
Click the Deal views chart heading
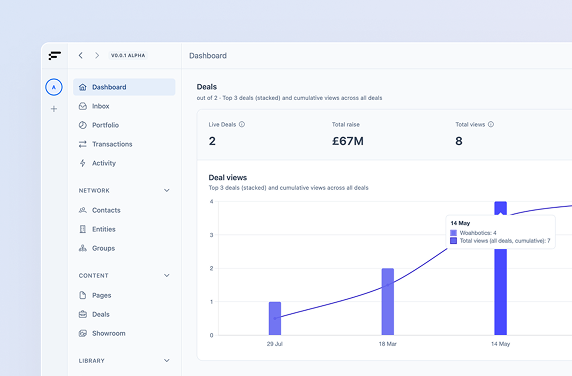228,178
